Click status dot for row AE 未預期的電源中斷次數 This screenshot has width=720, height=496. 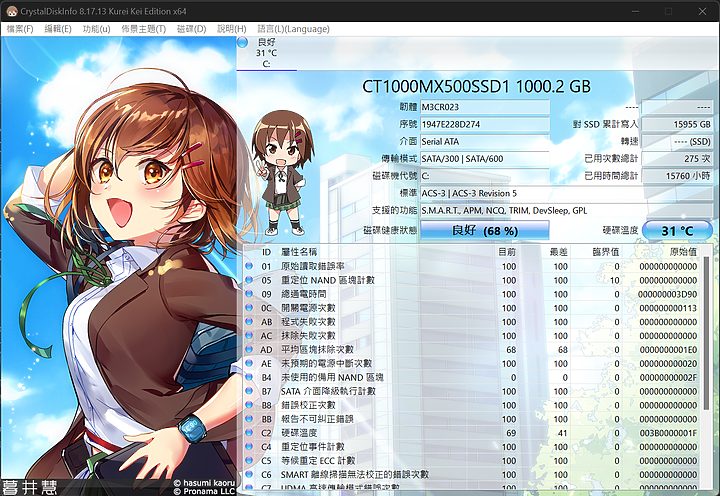pyautogui.click(x=249, y=363)
